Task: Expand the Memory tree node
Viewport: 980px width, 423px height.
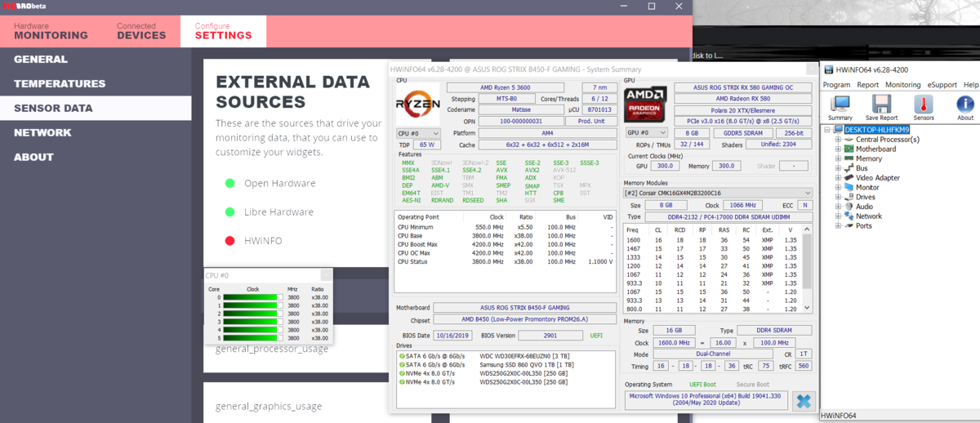Action: point(838,159)
